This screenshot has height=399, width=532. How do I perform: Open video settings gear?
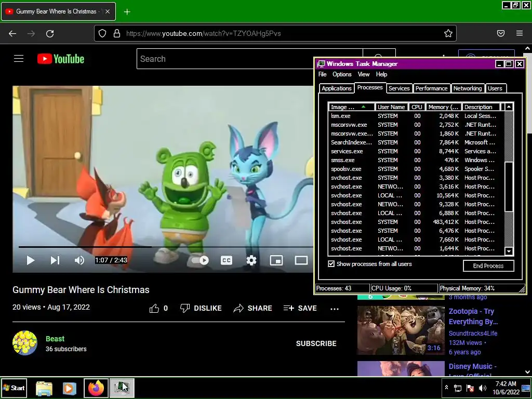coord(251,260)
